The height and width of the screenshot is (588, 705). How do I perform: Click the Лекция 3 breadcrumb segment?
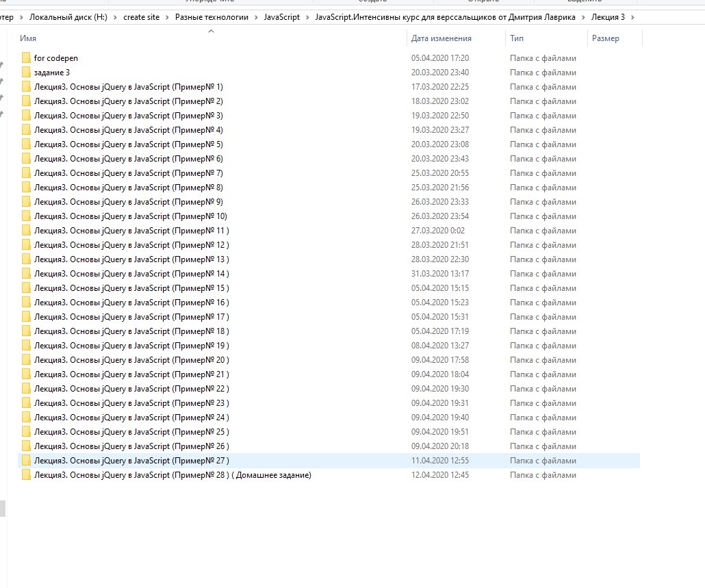tap(608, 17)
